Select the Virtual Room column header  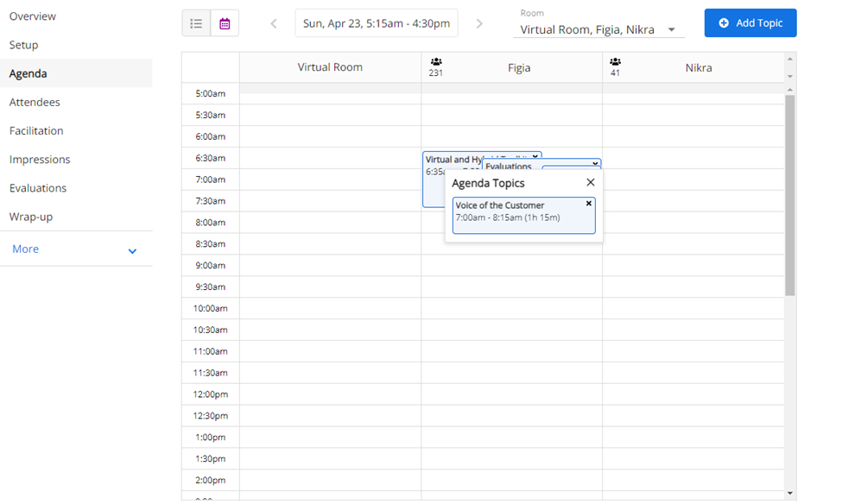tap(330, 67)
